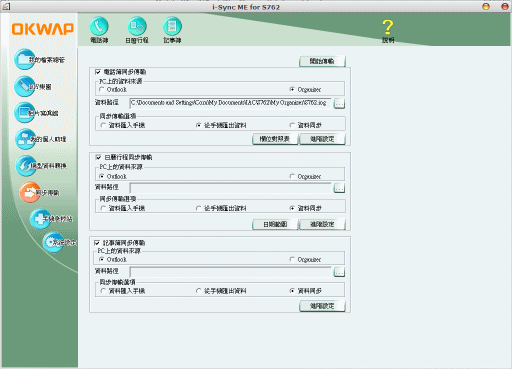Choose import data to phone for Calendar
The image size is (512, 369).
click(103, 208)
